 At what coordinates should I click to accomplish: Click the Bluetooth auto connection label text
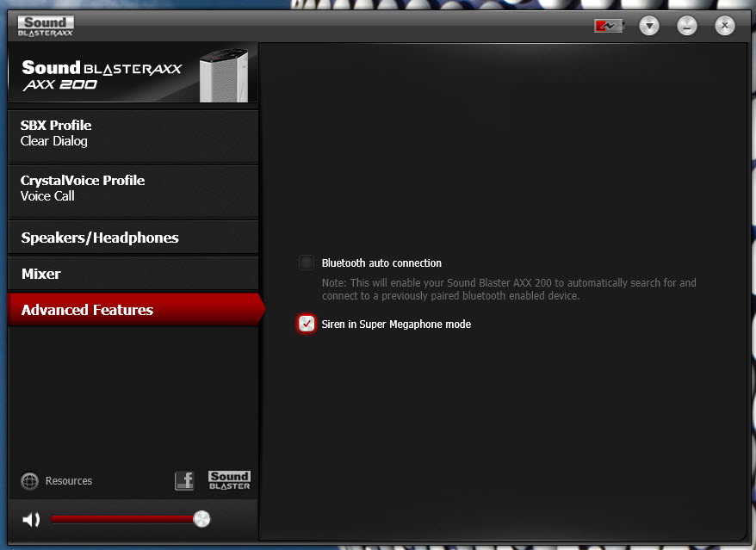click(x=381, y=263)
